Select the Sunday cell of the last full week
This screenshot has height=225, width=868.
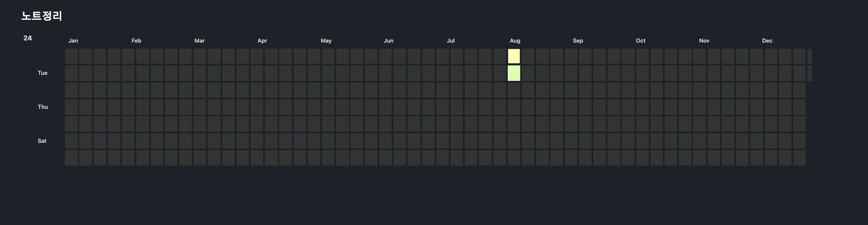click(x=799, y=158)
